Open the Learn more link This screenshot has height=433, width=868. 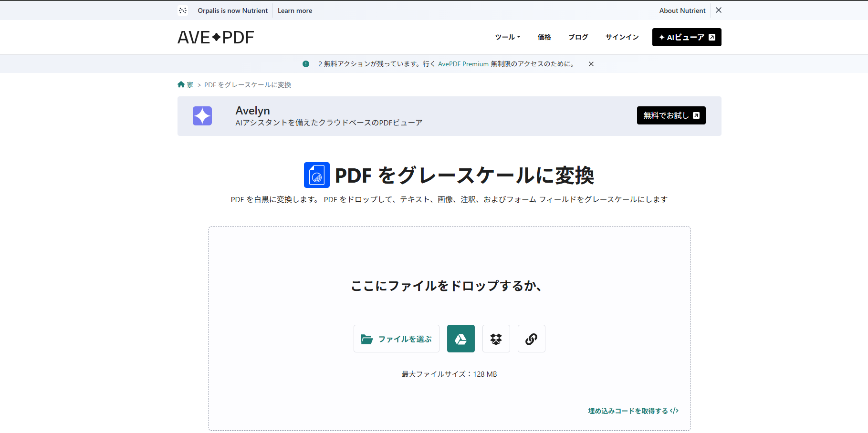pyautogui.click(x=295, y=10)
